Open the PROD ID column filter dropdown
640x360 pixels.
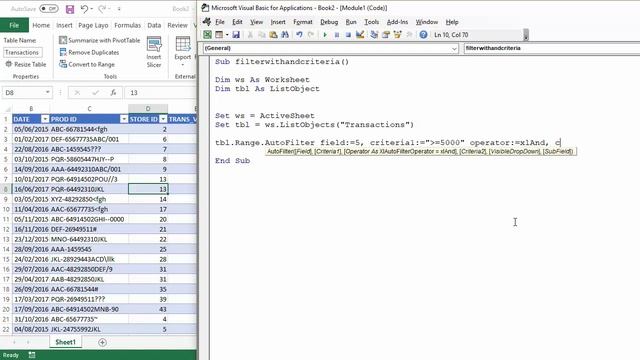[x=124, y=119]
